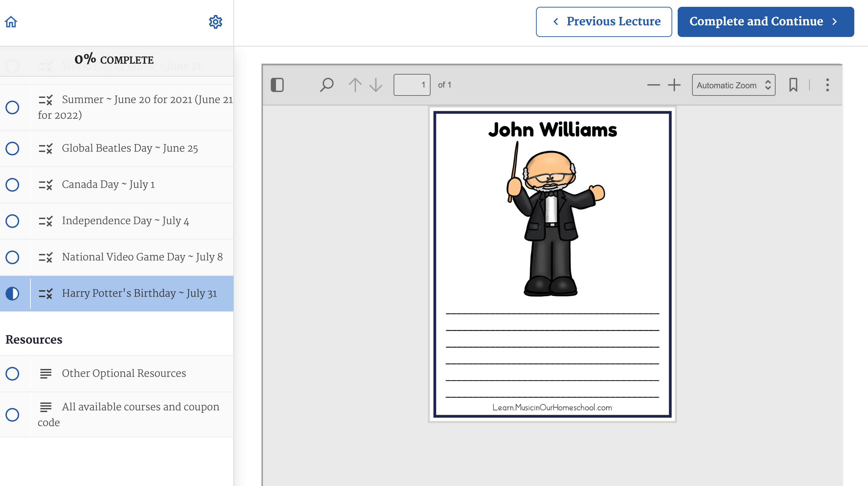868x486 pixels.
Task: Mark Other Optional Resources completion circle
Action: click(12, 374)
